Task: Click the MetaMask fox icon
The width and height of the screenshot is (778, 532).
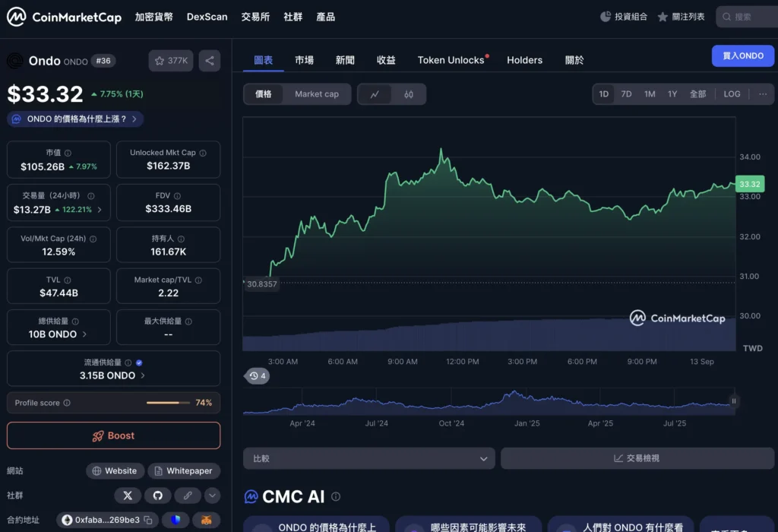Action: pos(206,520)
